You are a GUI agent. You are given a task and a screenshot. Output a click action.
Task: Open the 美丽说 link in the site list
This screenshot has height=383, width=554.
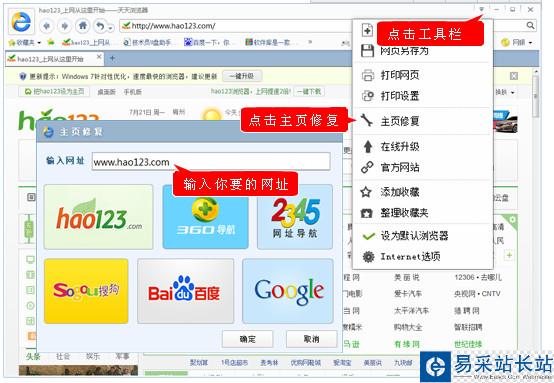(x=406, y=278)
